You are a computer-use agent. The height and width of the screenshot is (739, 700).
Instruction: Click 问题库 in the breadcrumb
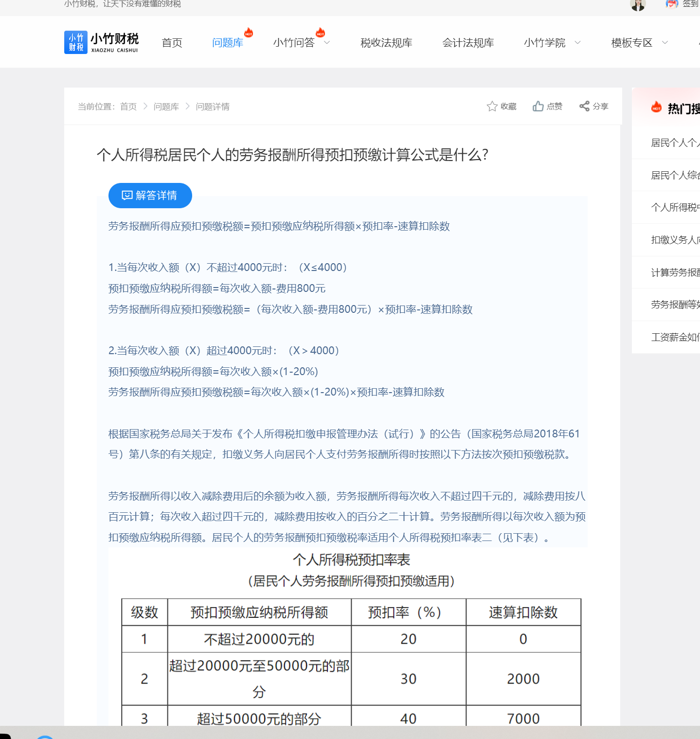pos(166,107)
